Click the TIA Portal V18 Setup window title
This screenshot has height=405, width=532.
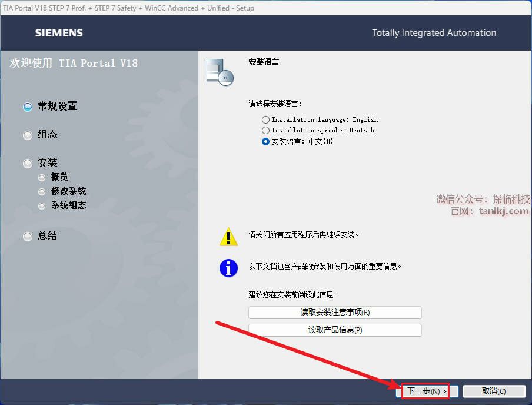[129, 8]
